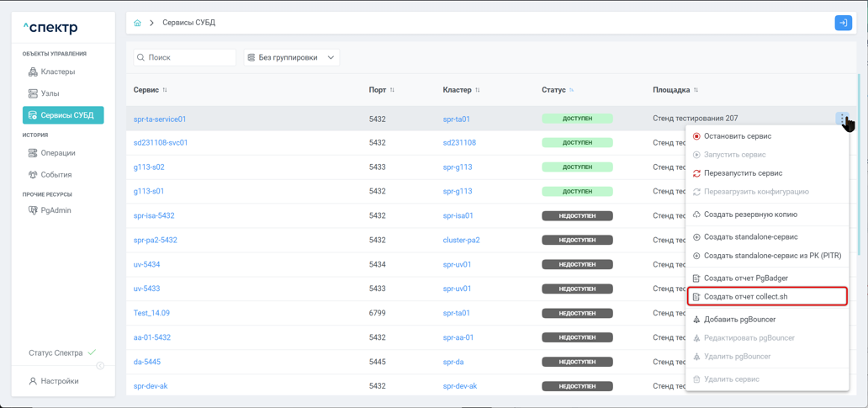Open the Кластеры section in sidebar
This screenshot has width=868, height=408.
(x=57, y=72)
